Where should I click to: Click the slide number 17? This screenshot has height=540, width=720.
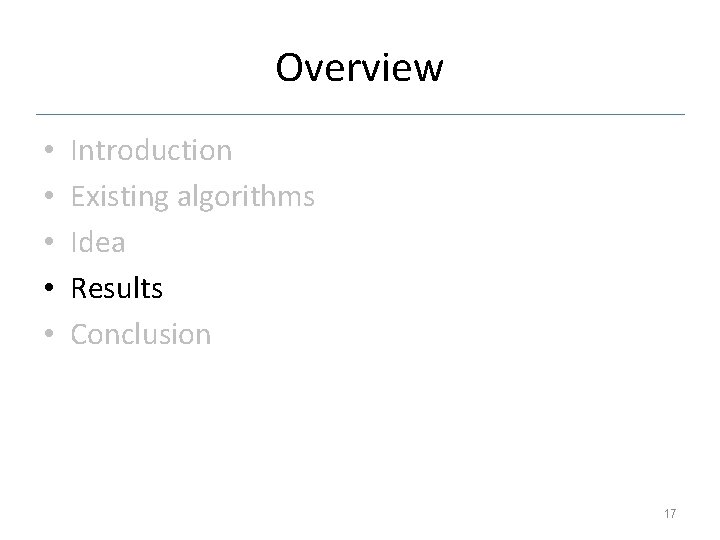669,514
